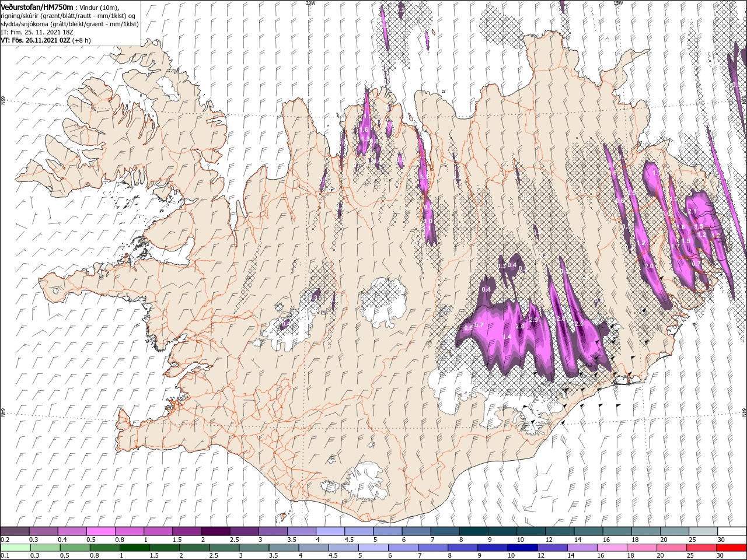
Task: Click the bottom-row pink swatch starting at 16
Action: click(611, 548)
